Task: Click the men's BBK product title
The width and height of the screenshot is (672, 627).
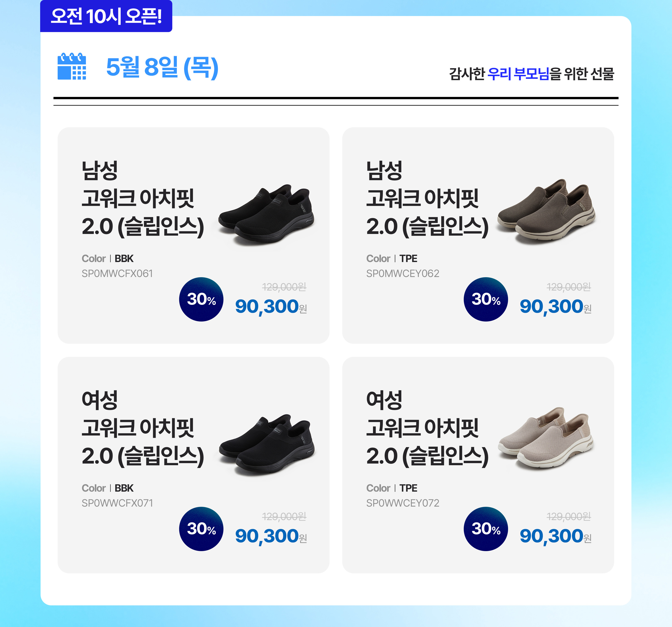Action: tap(143, 199)
